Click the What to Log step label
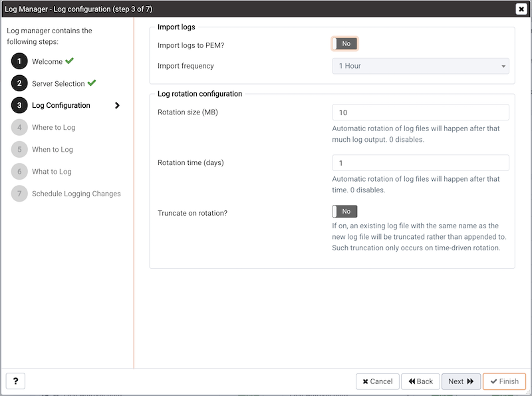Screen dimensions: 532x396 (52, 172)
